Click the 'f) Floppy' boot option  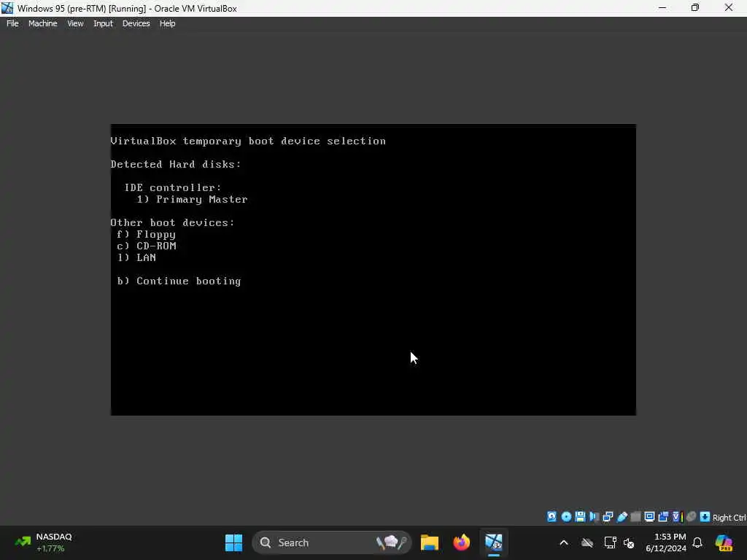coord(146,234)
